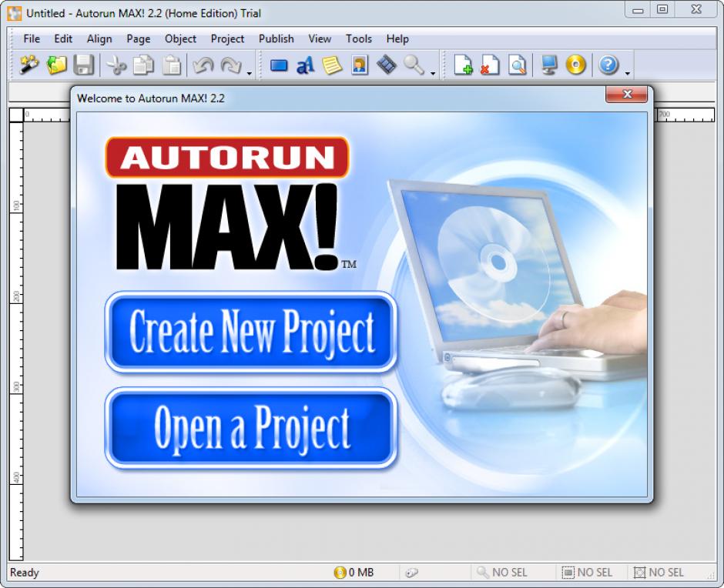Image resolution: width=724 pixels, height=588 pixels.
Task: Expand the object toolbar options arrow
Action: point(433,73)
